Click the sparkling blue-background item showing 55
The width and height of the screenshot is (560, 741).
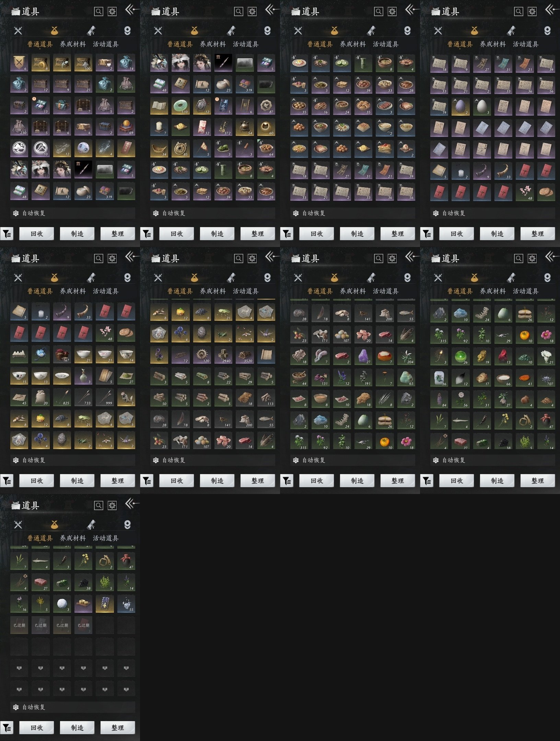(x=126, y=604)
